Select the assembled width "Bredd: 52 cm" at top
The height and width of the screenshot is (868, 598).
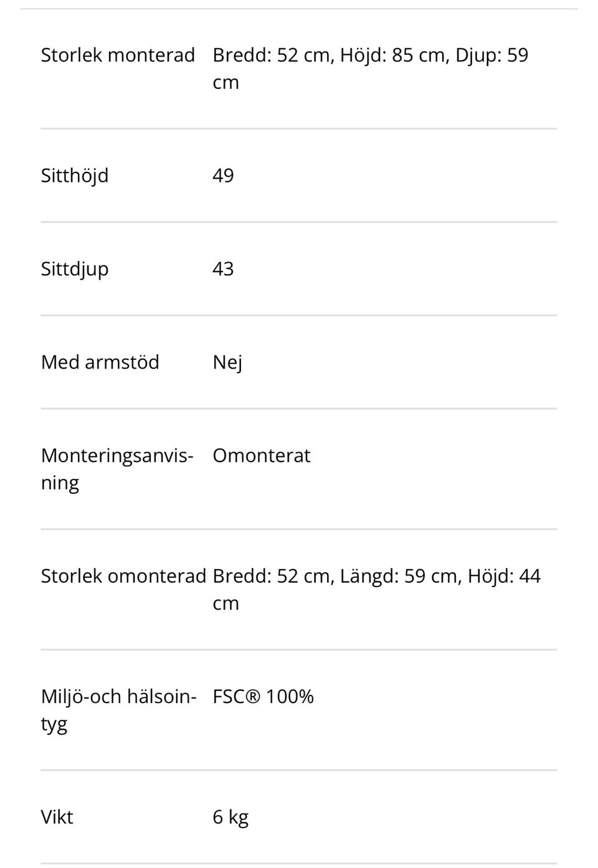coord(272,55)
